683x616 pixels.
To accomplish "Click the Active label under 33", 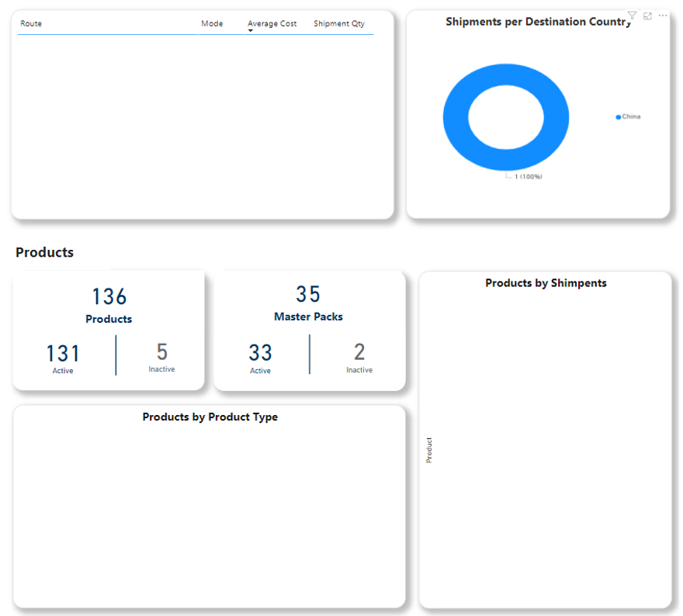I will 260,371.
